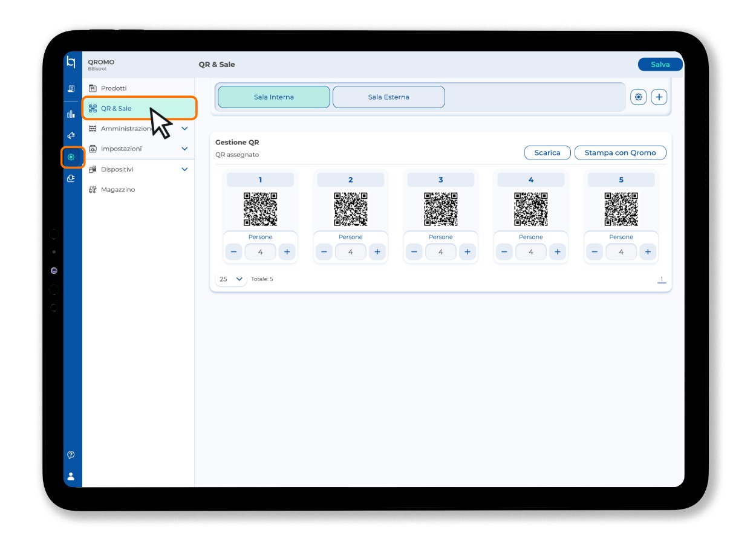This screenshot has height=556, width=756.
Task: Expand the Amministrazione section chevron
Action: pyautogui.click(x=184, y=129)
